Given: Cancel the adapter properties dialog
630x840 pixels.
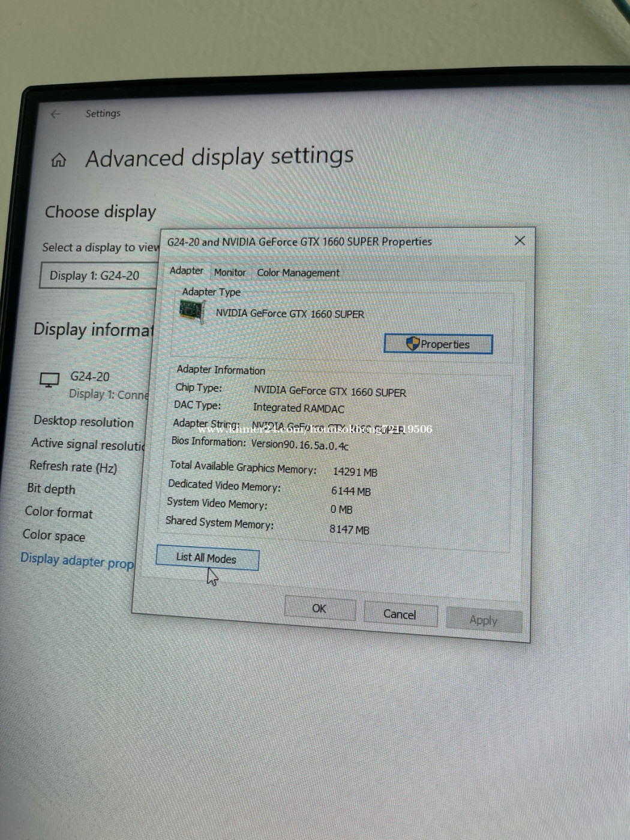Looking at the screenshot, I should pyautogui.click(x=400, y=614).
